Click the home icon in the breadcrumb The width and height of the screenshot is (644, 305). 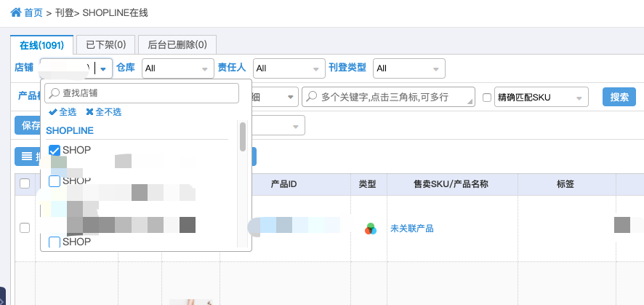click(15, 12)
